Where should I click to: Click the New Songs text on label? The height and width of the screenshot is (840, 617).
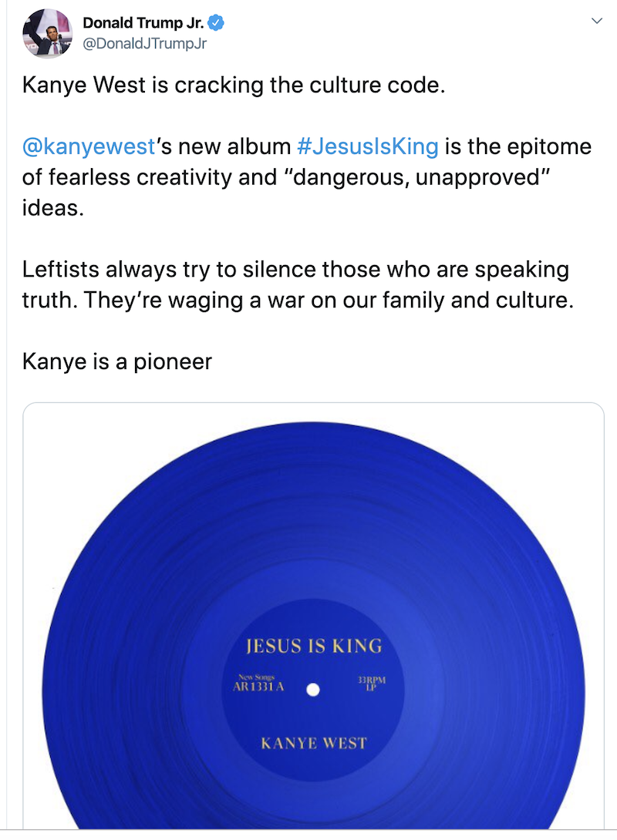[256, 677]
